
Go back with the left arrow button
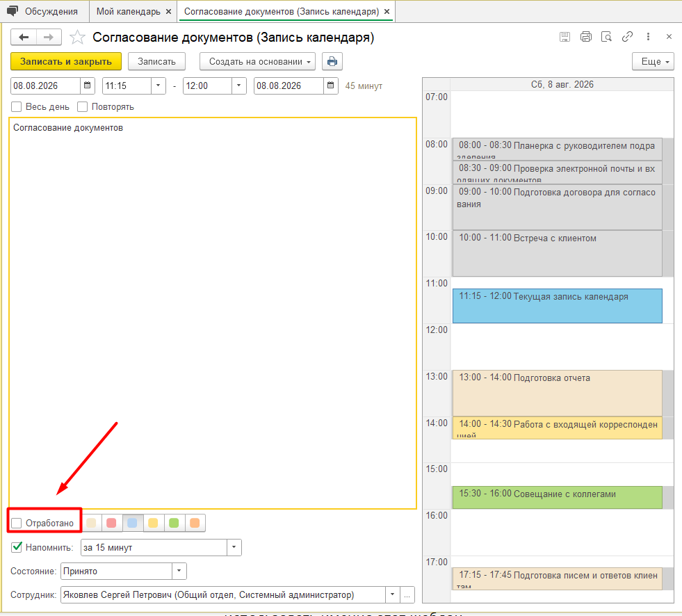click(24, 38)
